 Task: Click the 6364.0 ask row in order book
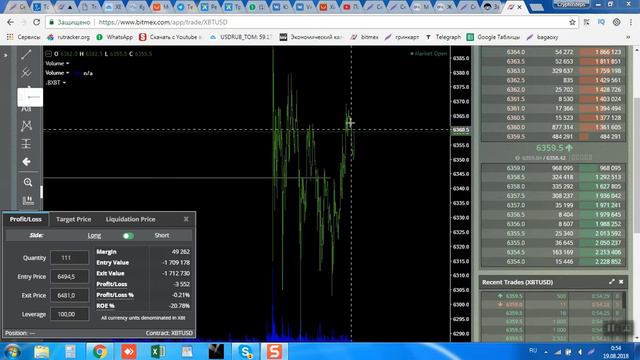pyautogui.click(x=553, y=52)
